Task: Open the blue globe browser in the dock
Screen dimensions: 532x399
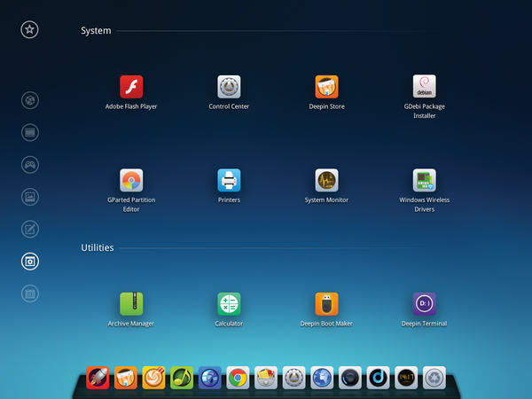Action: tap(322, 378)
